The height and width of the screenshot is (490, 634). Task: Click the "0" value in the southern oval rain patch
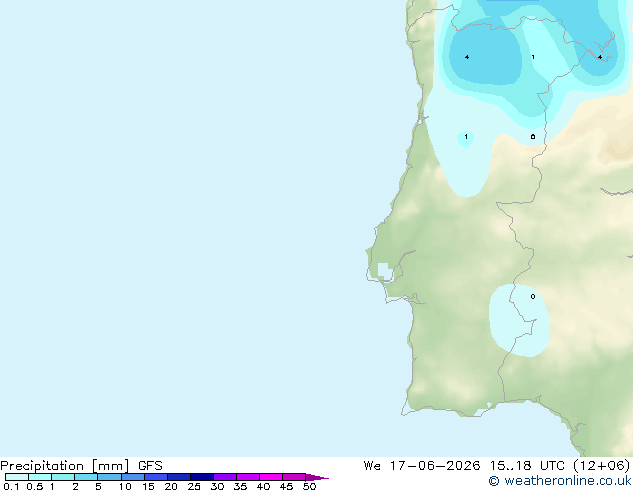[533, 297]
